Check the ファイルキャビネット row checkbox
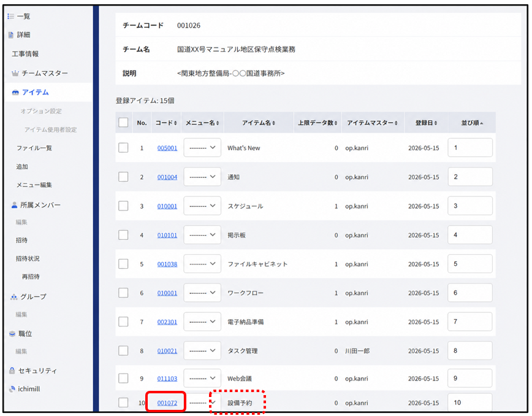Screen dimensions: 532x416 [x=123, y=263]
